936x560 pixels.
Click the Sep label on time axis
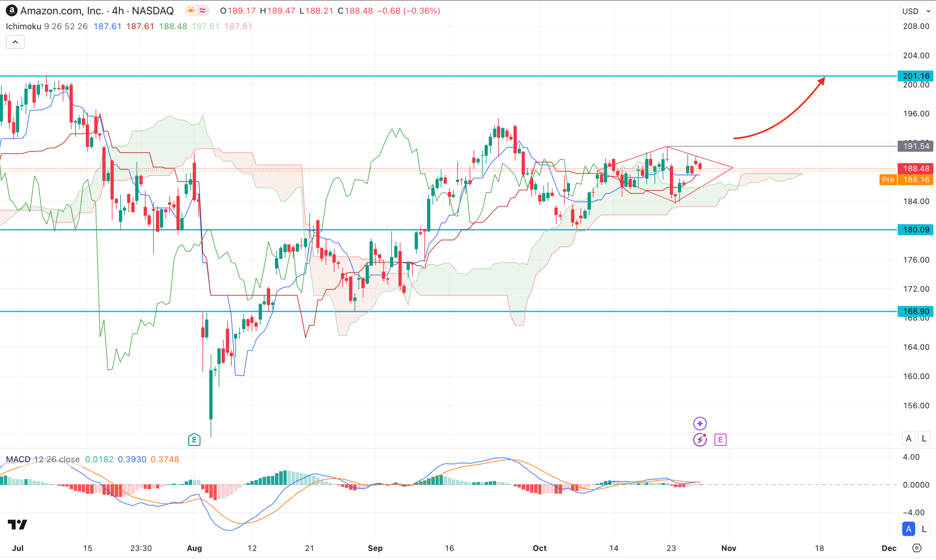point(375,548)
